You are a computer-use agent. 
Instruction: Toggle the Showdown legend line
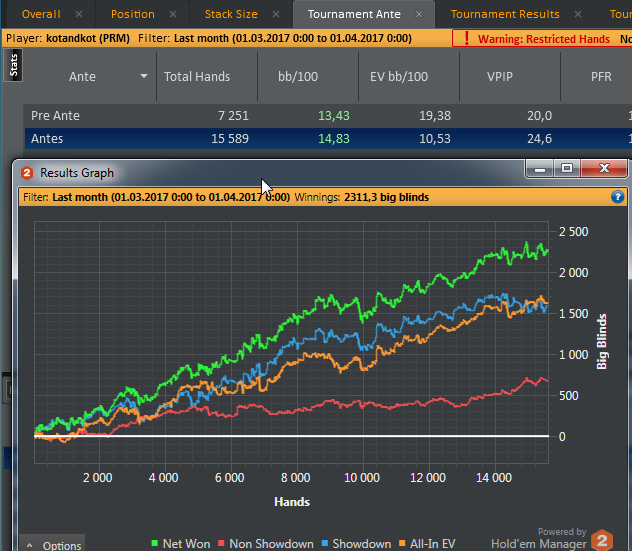pos(357,544)
